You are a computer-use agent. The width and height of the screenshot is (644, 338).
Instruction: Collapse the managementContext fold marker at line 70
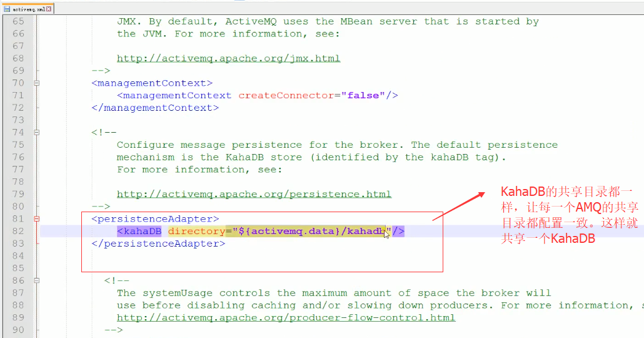tap(36, 83)
